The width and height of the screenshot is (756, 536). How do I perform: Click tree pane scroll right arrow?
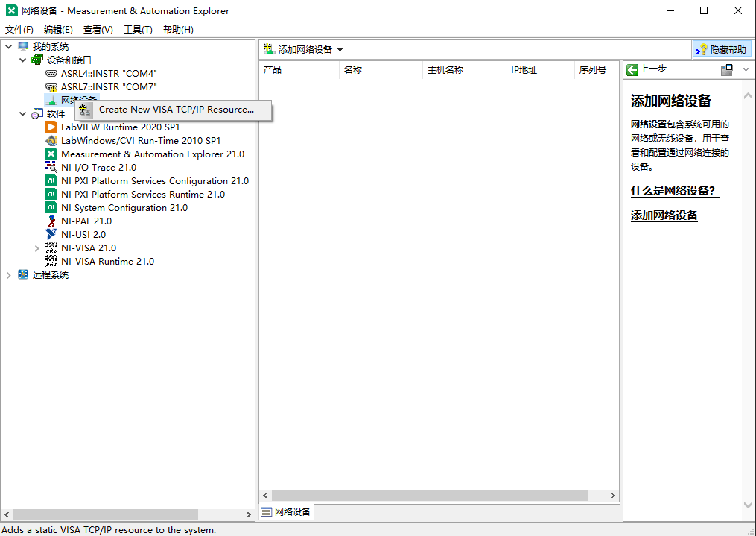click(x=249, y=515)
